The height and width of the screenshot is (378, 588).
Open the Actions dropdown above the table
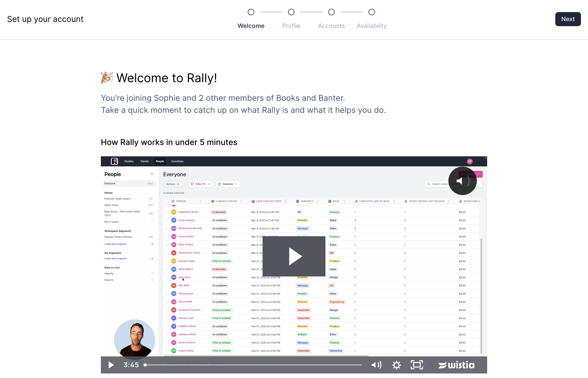[173, 184]
